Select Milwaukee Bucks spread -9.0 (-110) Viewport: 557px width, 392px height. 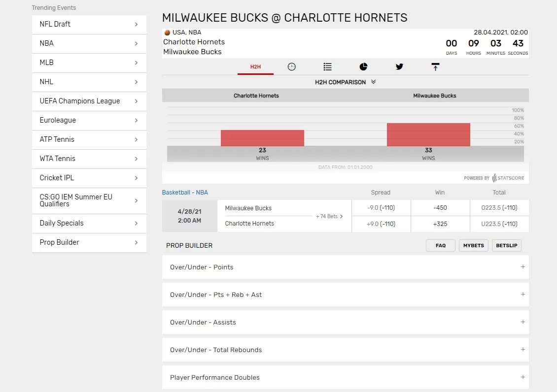coord(381,207)
